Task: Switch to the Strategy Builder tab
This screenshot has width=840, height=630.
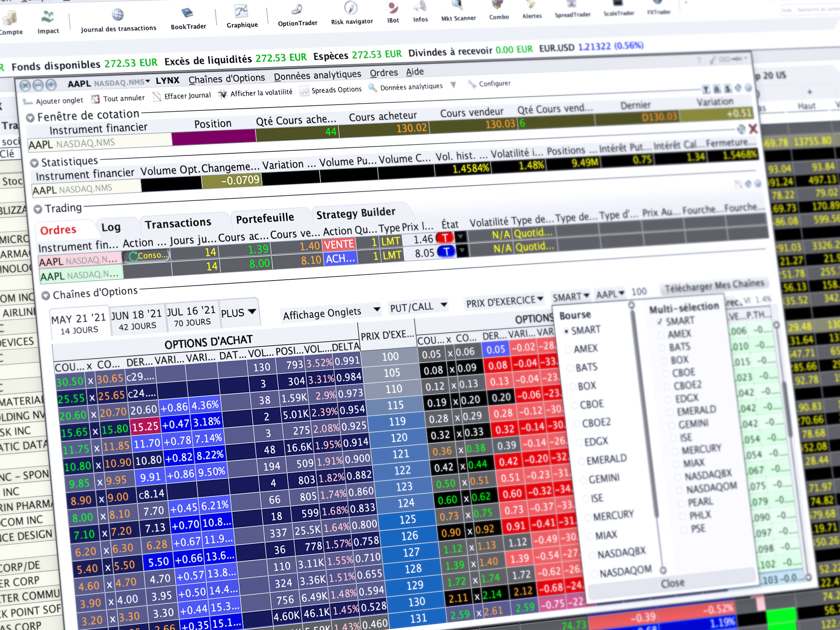Action: pos(355,213)
